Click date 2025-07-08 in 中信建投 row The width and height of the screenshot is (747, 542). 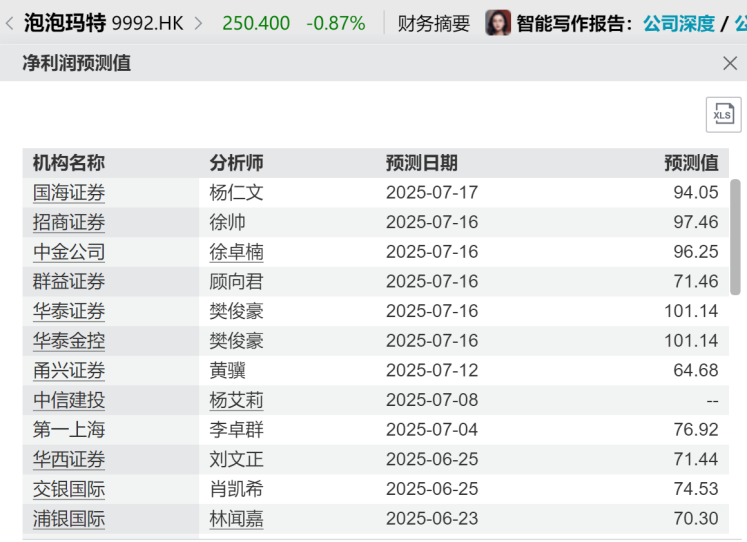click(x=432, y=400)
